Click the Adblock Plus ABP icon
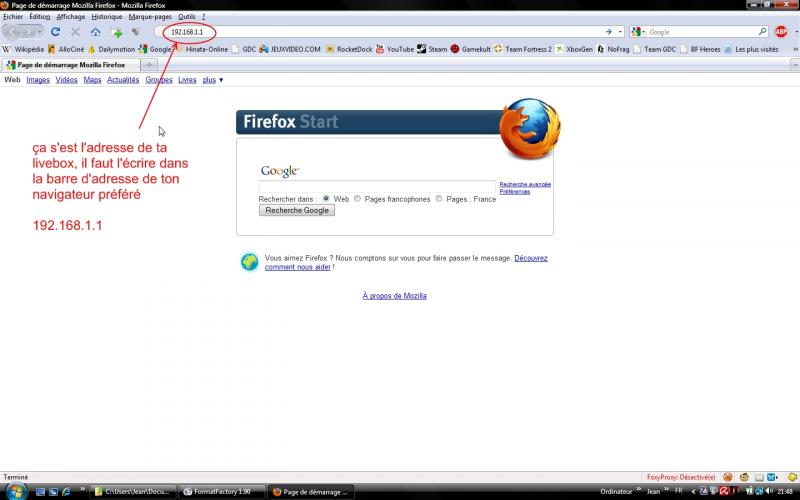The image size is (800, 500). click(x=781, y=32)
